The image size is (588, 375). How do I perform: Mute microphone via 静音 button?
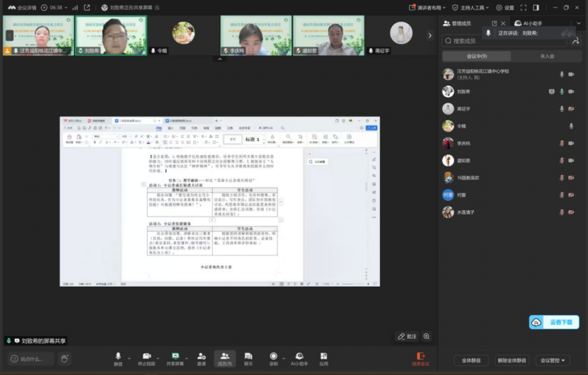(x=118, y=359)
